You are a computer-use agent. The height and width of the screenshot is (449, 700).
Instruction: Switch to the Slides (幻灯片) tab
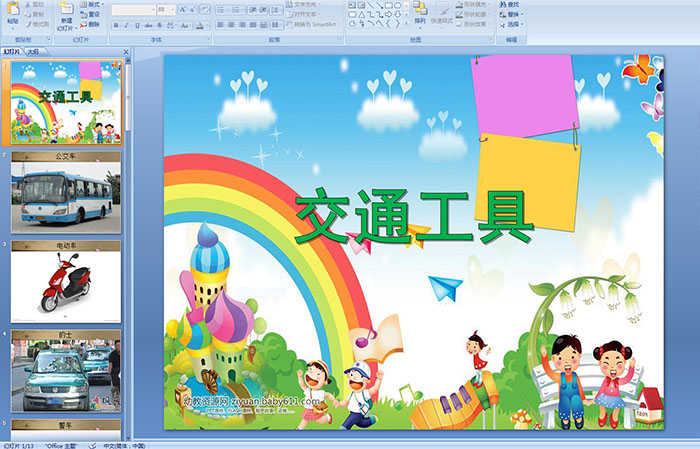click(x=11, y=52)
